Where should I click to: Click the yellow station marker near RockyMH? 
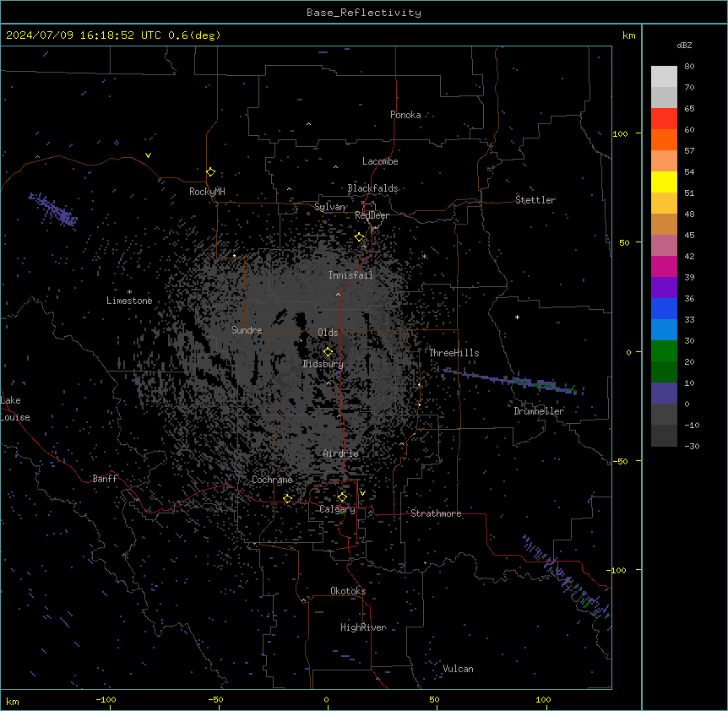[x=210, y=172]
